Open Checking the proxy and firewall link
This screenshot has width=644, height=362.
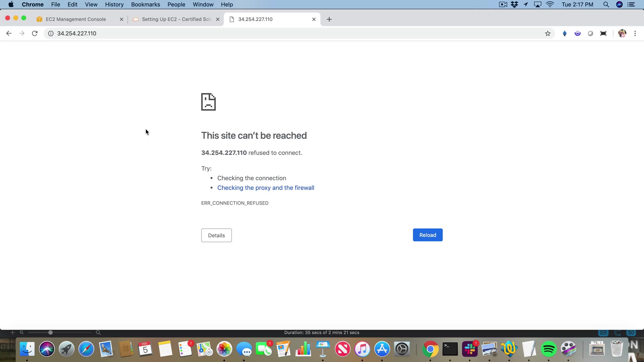point(266,188)
